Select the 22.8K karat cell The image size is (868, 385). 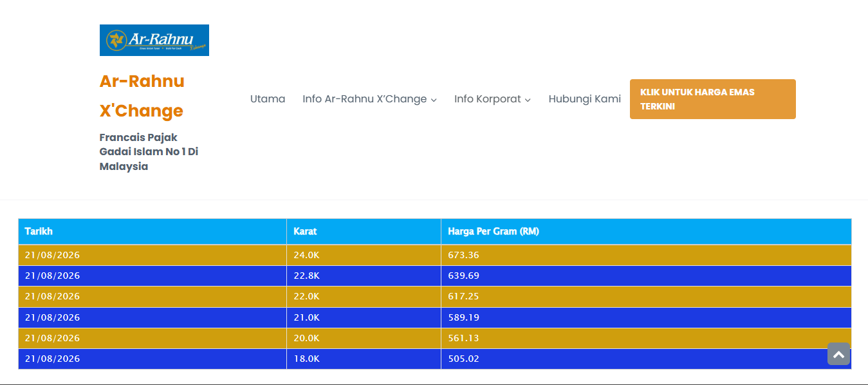[x=364, y=276]
